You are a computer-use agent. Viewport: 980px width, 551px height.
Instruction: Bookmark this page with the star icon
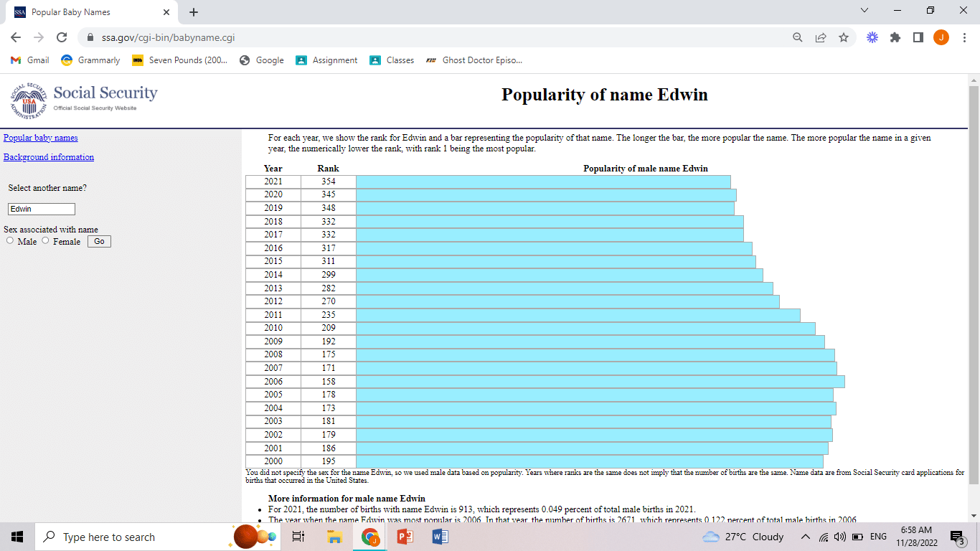pos(844,37)
